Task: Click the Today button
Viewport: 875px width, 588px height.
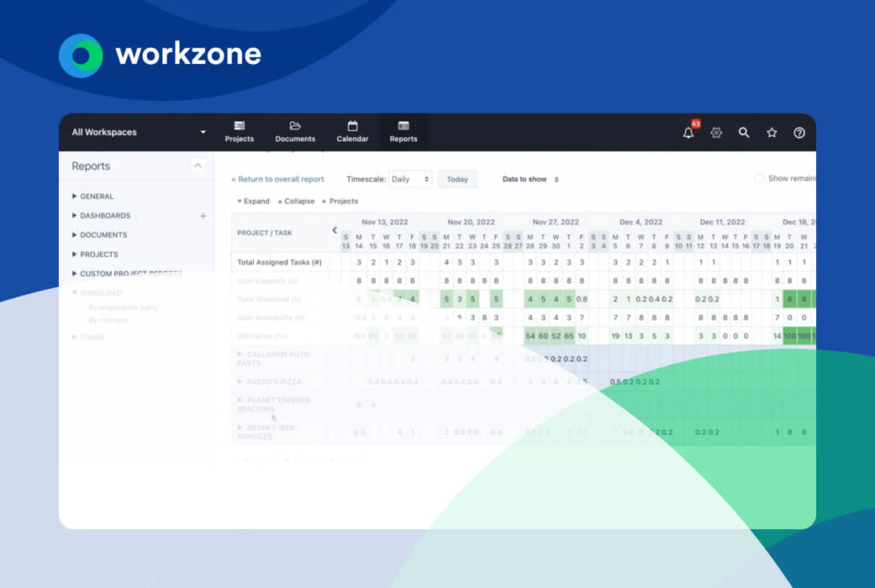Action: (x=457, y=179)
